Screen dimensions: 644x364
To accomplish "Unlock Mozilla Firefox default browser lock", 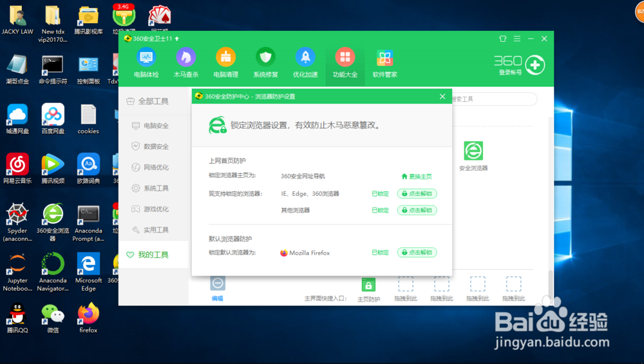I will pos(417,253).
